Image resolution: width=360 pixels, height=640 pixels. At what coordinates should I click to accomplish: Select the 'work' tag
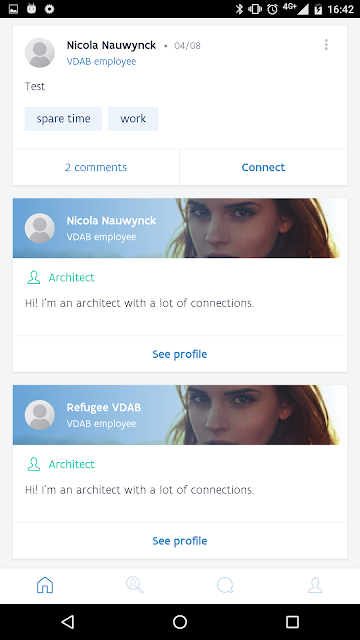pos(133,119)
